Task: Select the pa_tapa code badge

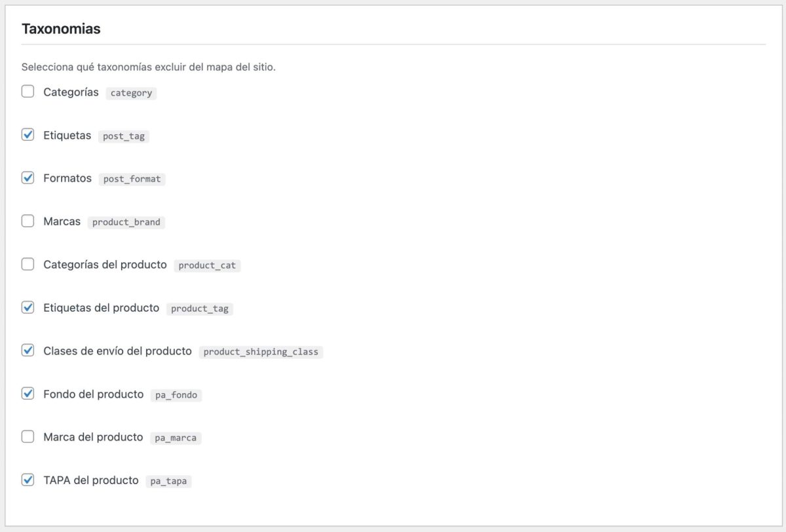Action: 168,481
